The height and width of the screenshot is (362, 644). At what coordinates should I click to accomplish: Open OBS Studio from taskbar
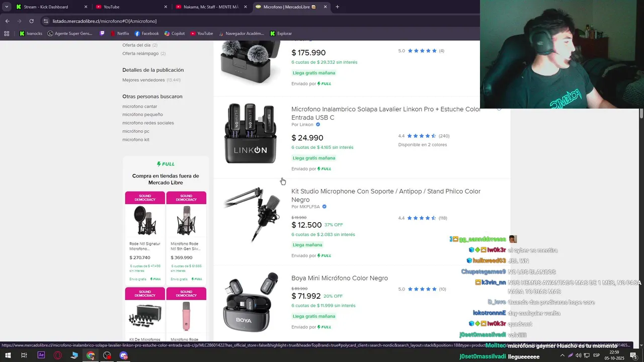[x=107, y=355]
